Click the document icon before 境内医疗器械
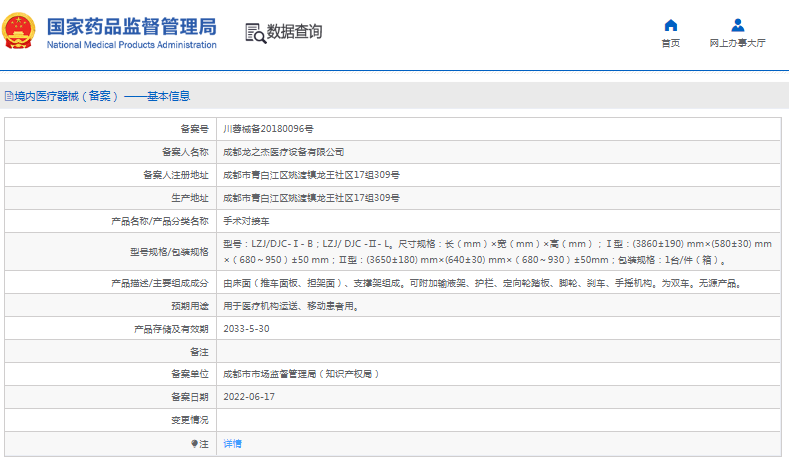Screen dimensions: 789x465 (9, 97)
